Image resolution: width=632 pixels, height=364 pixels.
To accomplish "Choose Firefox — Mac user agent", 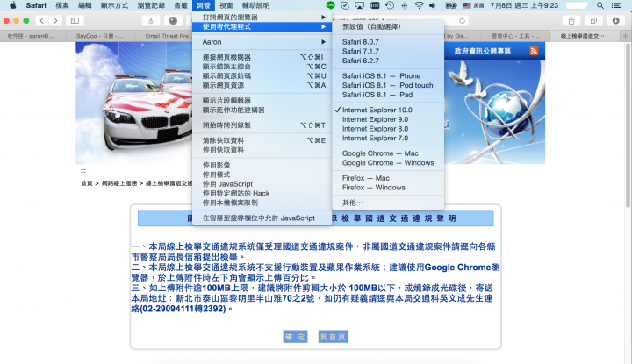I will 388,178.
